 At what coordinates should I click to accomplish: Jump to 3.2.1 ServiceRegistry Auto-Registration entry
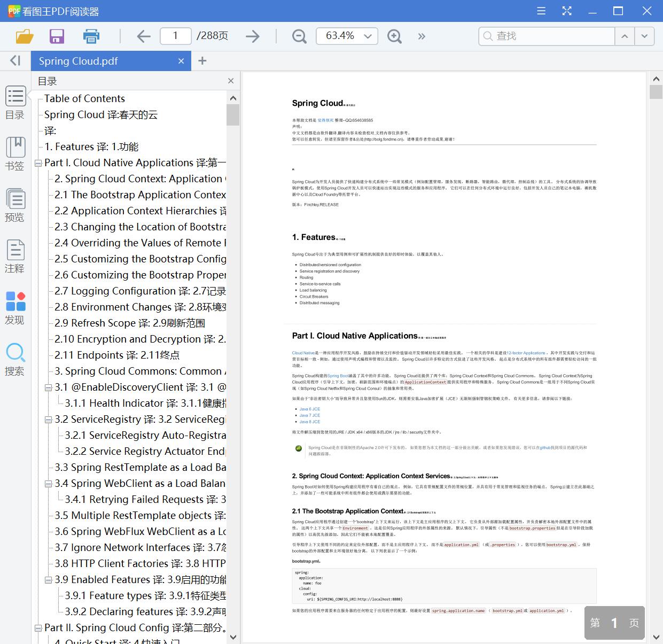click(x=145, y=435)
